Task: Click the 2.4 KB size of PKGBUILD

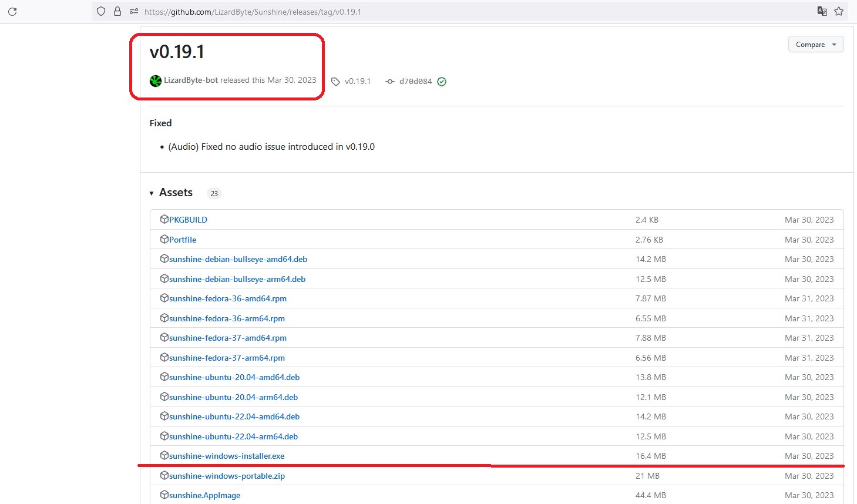Action: [x=647, y=220]
